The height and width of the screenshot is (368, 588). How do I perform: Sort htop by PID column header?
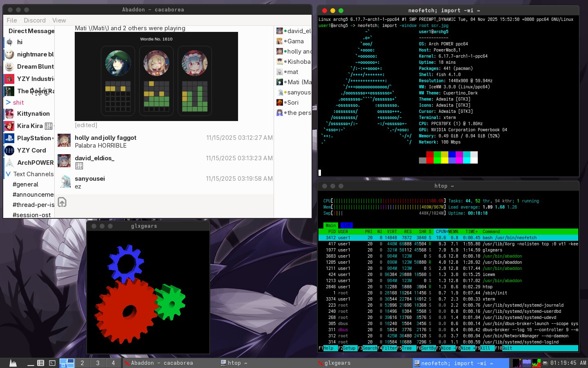pos(332,231)
